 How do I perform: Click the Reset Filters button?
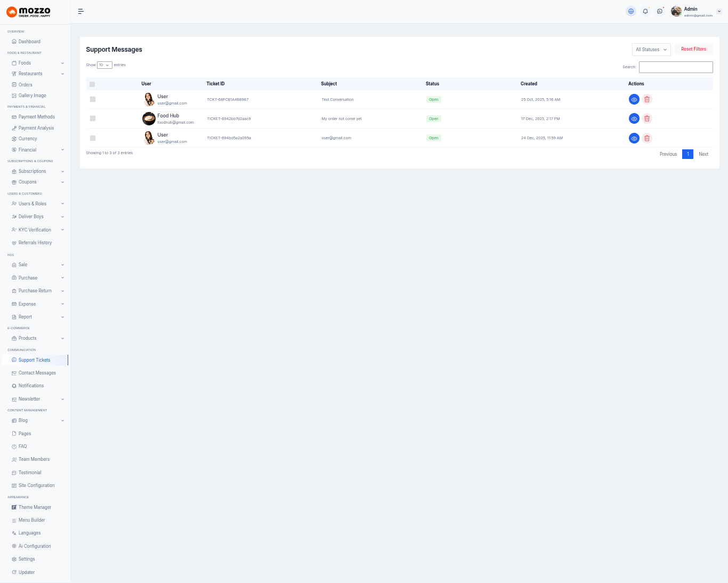coord(693,49)
